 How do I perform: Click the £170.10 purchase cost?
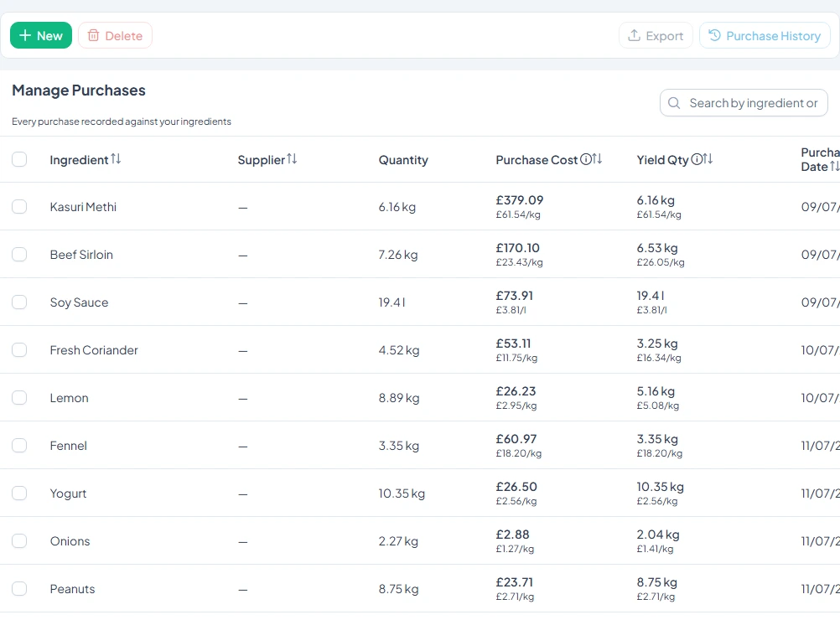pyautogui.click(x=517, y=248)
